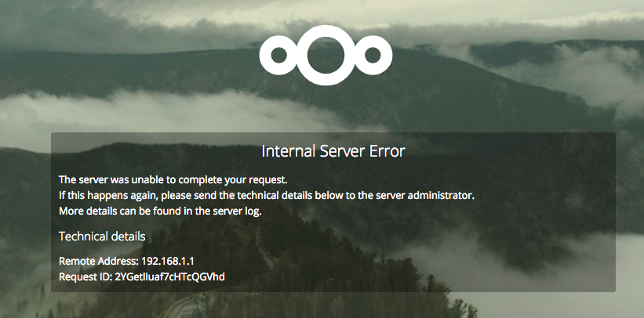The image size is (644, 318).
Task: Click the IP address 192.168.1.1
Action: [x=167, y=261]
